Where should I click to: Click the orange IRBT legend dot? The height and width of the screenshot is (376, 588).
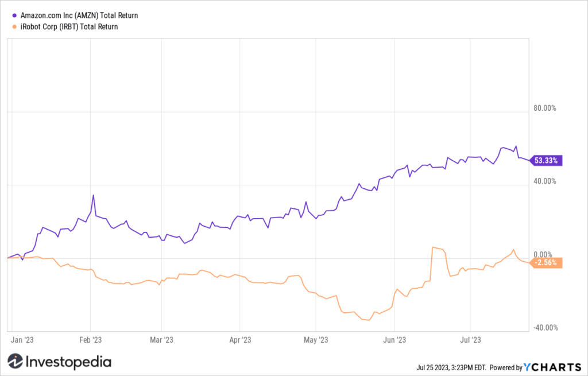14,26
